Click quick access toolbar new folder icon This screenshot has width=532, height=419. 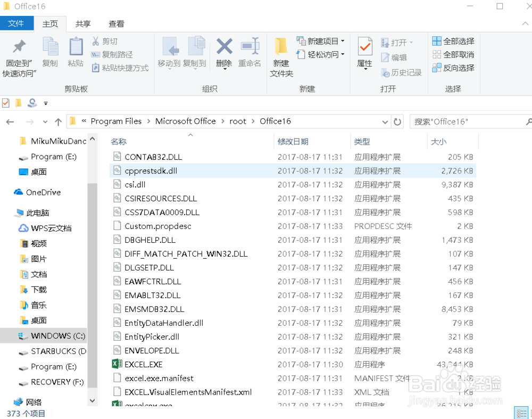point(18,103)
